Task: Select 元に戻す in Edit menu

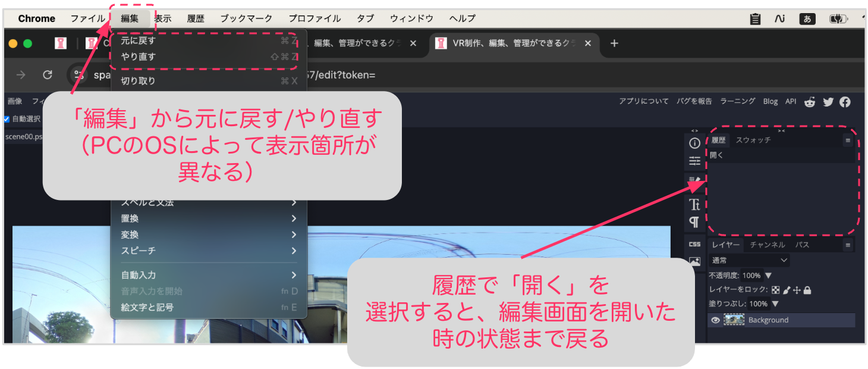Action: (x=209, y=40)
